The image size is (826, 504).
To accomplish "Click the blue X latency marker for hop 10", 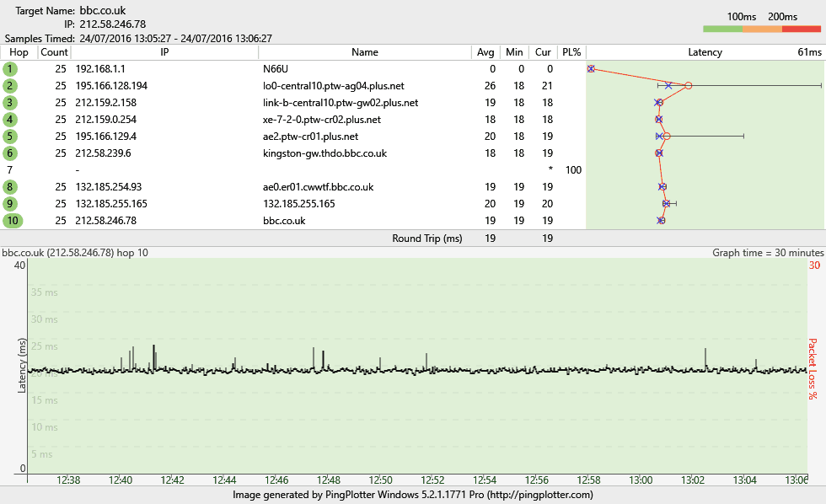I will 659,220.
